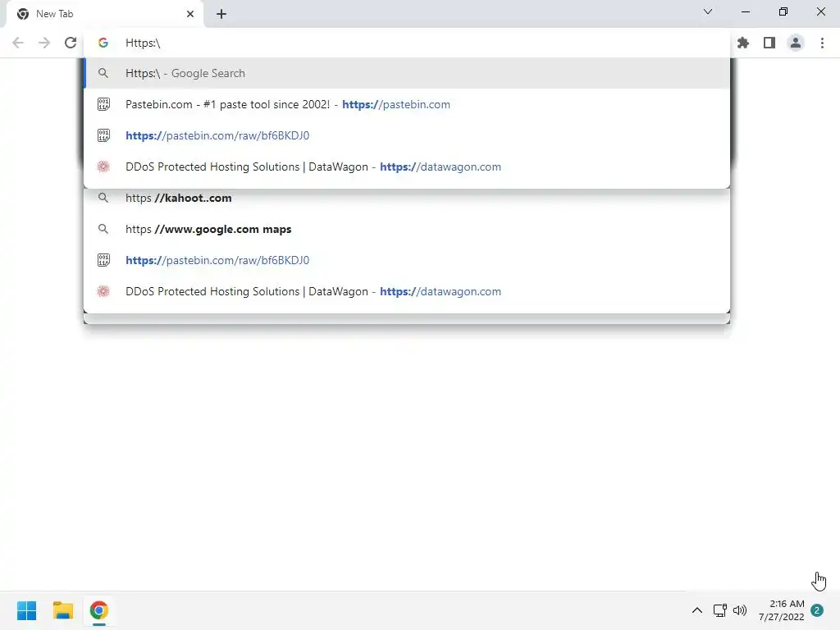Viewport: 840px width, 630px height.
Task: Minimize the Chrome window
Action: 746,11
